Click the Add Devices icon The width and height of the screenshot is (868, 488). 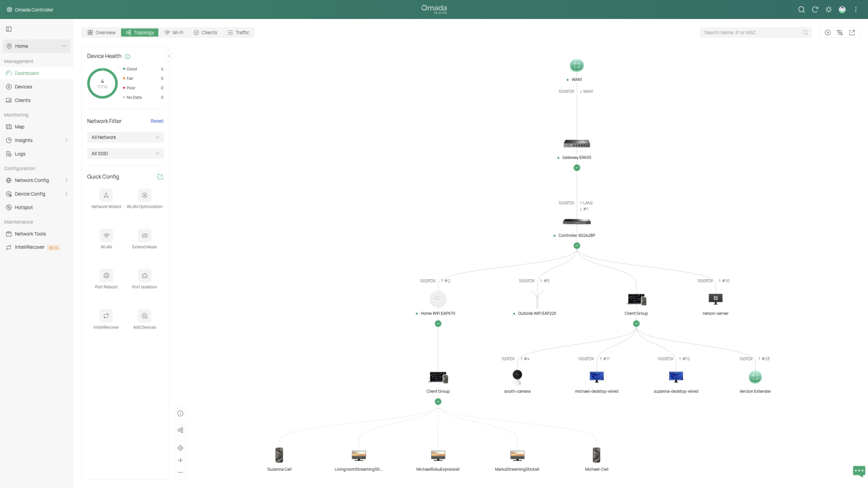pos(144,316)
